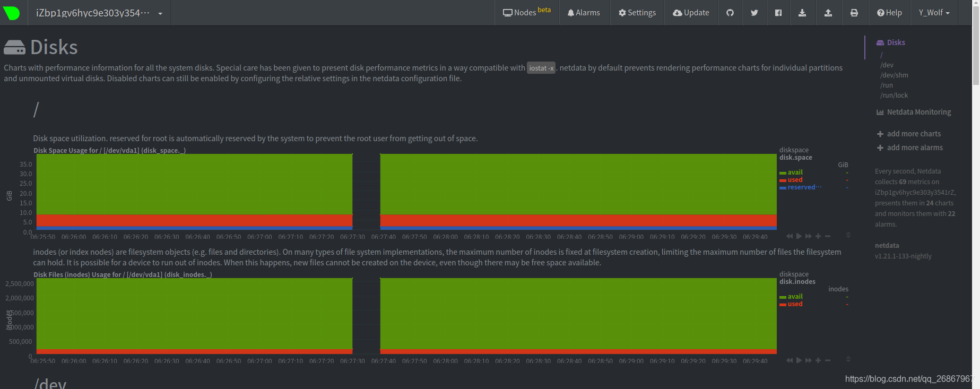Screen dimensions: 980x389
Task: Open the Nodes beta menu
Action: (x=527, y=13)
